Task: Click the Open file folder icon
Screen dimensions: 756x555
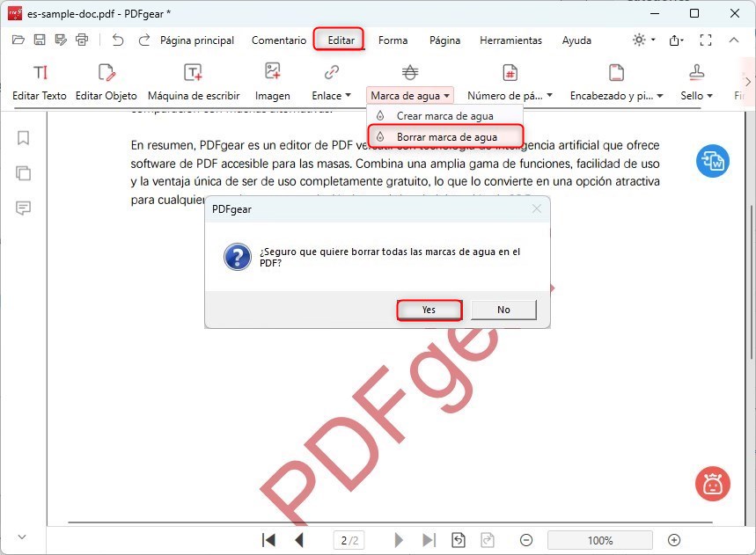Action: pos(18,40)
